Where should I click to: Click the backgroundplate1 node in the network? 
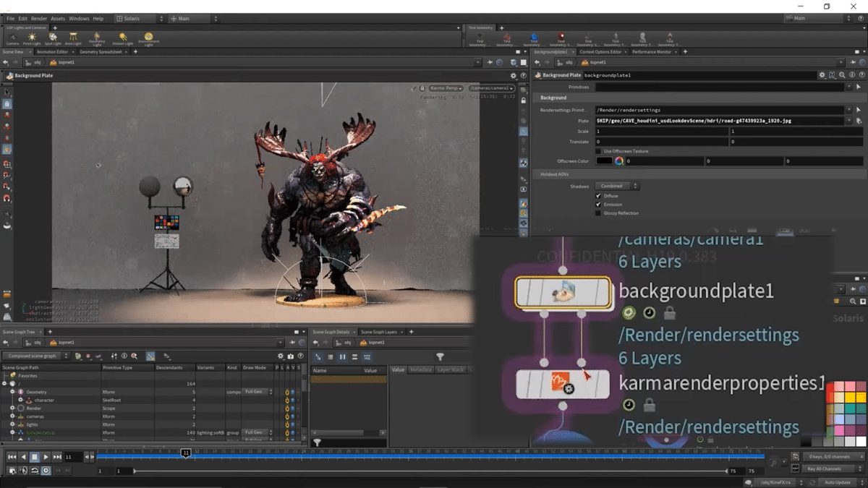coord(563,292)
